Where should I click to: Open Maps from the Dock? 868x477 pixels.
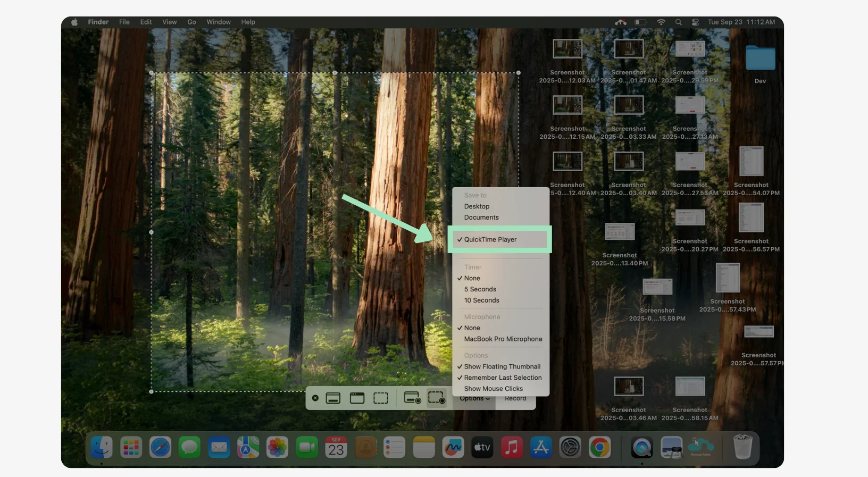click(x=248, y=447)
